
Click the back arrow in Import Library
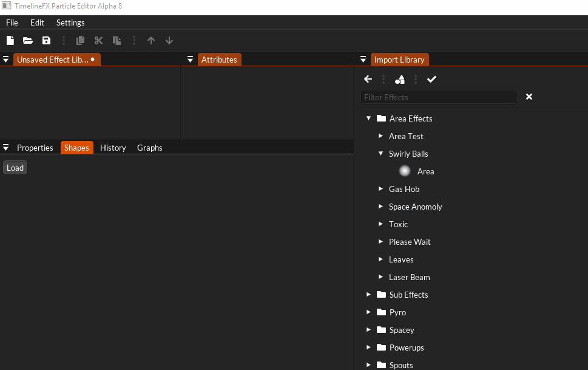[368, 80]
